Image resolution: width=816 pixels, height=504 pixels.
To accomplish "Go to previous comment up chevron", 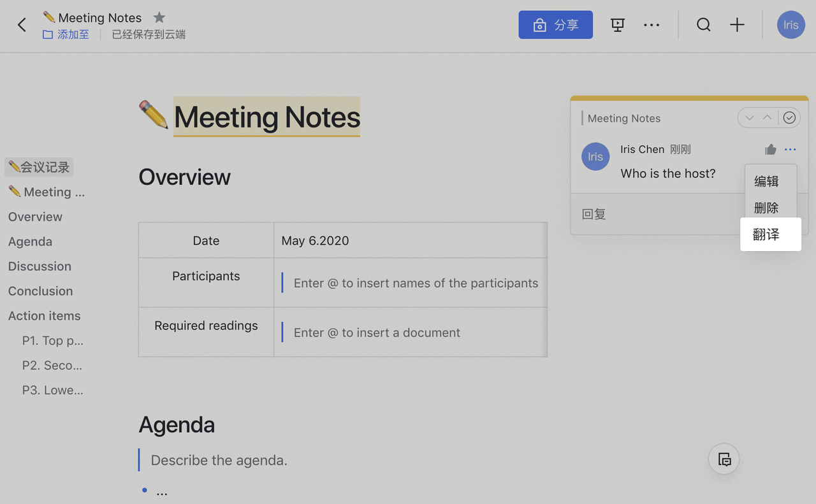I will (x=768, y=118).
